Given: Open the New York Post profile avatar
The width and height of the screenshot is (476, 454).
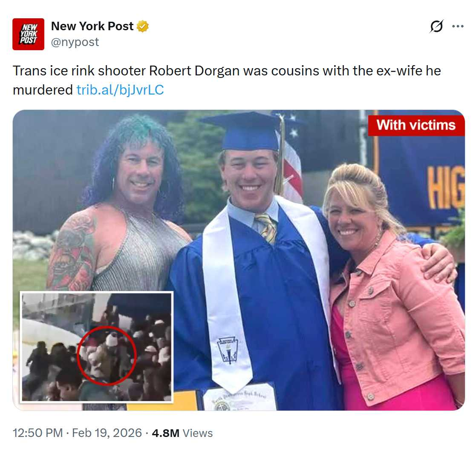Looking at the screenshot, I should pyautogui.click(x=28, y=34).
